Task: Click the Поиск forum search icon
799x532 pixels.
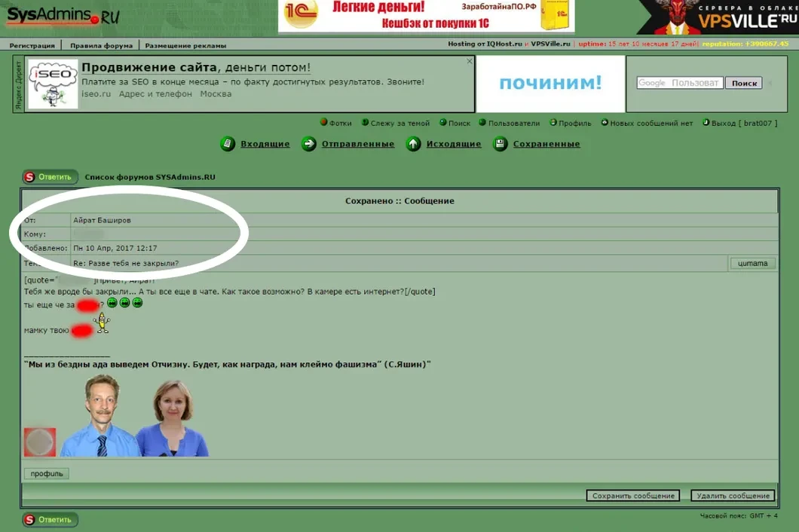Action: click(x=443, y=123)
